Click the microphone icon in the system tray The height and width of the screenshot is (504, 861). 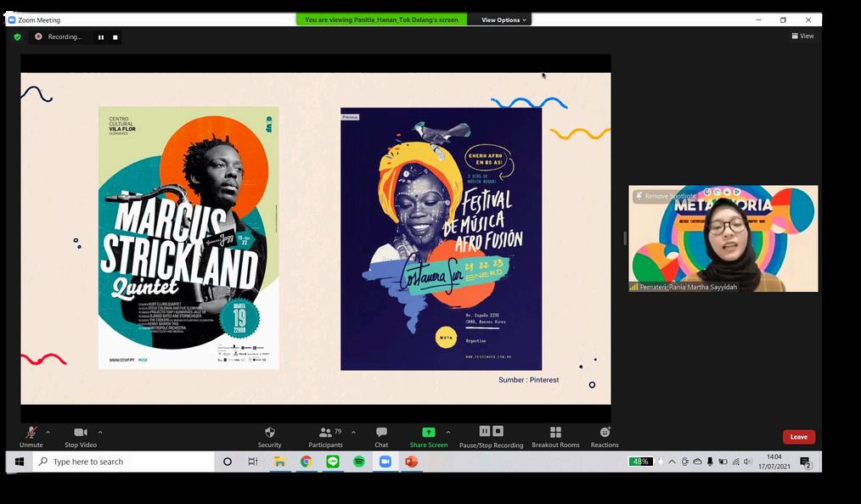coord(710,462)
